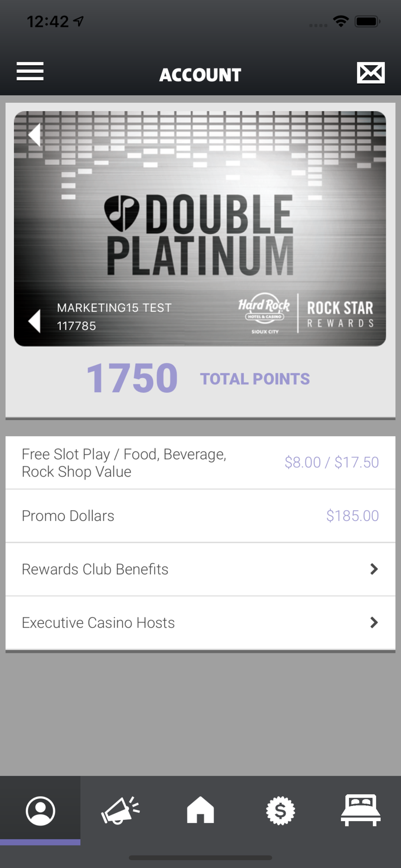Image resolution: width=401 pixels, height=868 pixels.
Task: Tap the $185.00 promo dollars amount
Action: [352, 516]
